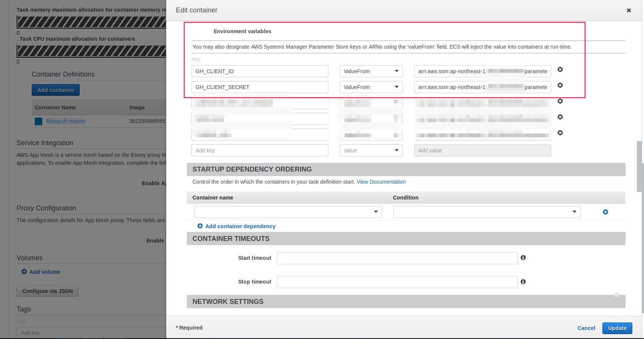This screenshot has width=644, height=339.
Task: Click the Configure via JSON button
Action: [48, 291]
